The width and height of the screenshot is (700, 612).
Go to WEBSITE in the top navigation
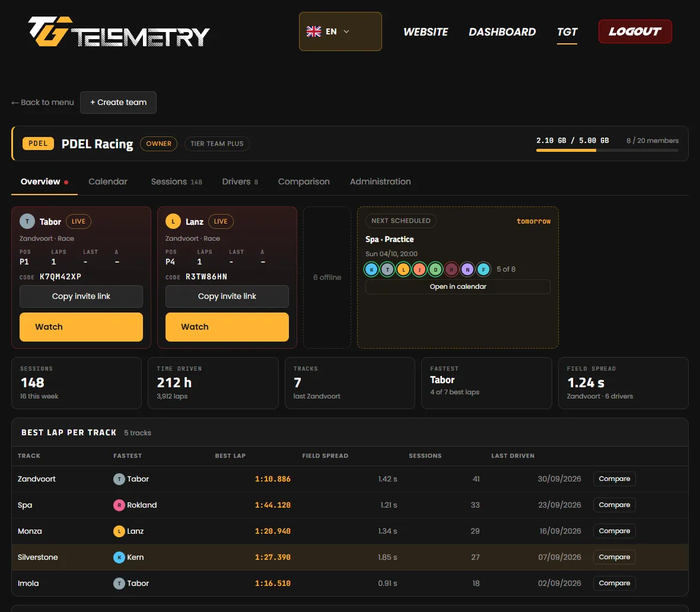(x=425, y=31)
